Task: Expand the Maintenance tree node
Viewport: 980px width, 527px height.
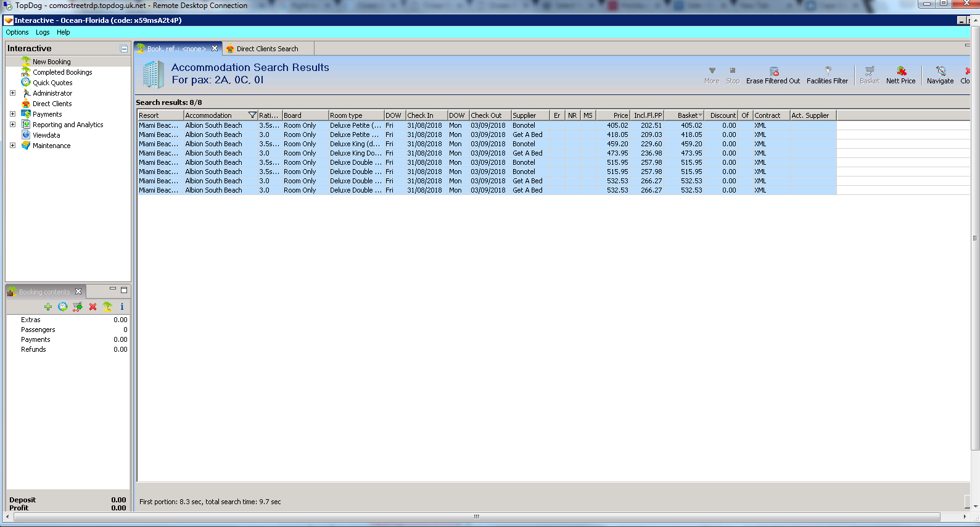Action: (12, 146)
